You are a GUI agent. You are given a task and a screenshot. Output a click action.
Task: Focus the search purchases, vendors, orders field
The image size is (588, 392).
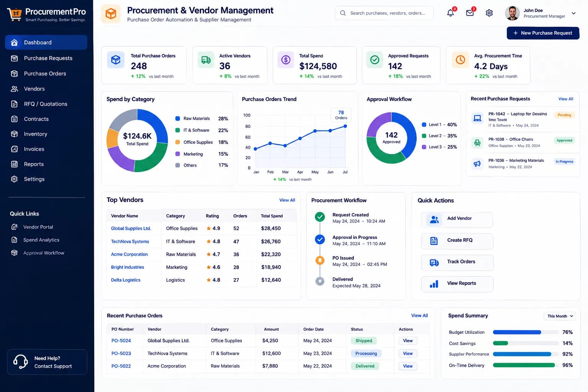tap(384, 13)
